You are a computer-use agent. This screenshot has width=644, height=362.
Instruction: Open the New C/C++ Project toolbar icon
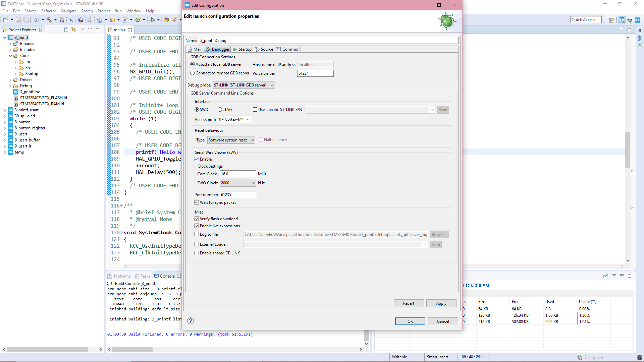click(x=5, y=19)
